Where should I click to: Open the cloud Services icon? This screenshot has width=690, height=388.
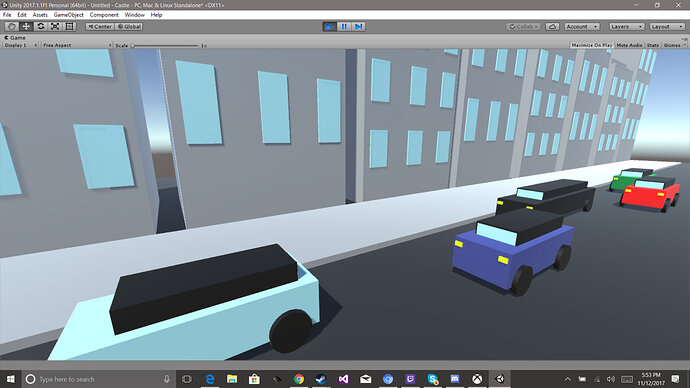pos(552,27)
